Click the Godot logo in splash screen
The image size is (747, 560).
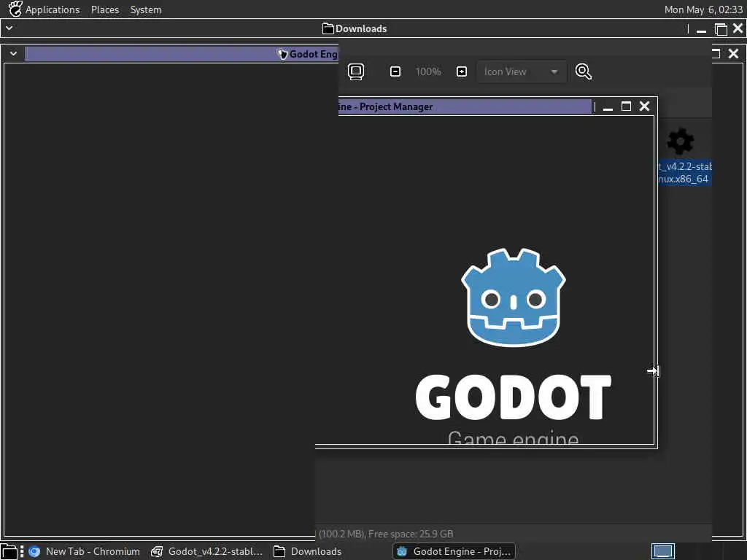point(513,297)
